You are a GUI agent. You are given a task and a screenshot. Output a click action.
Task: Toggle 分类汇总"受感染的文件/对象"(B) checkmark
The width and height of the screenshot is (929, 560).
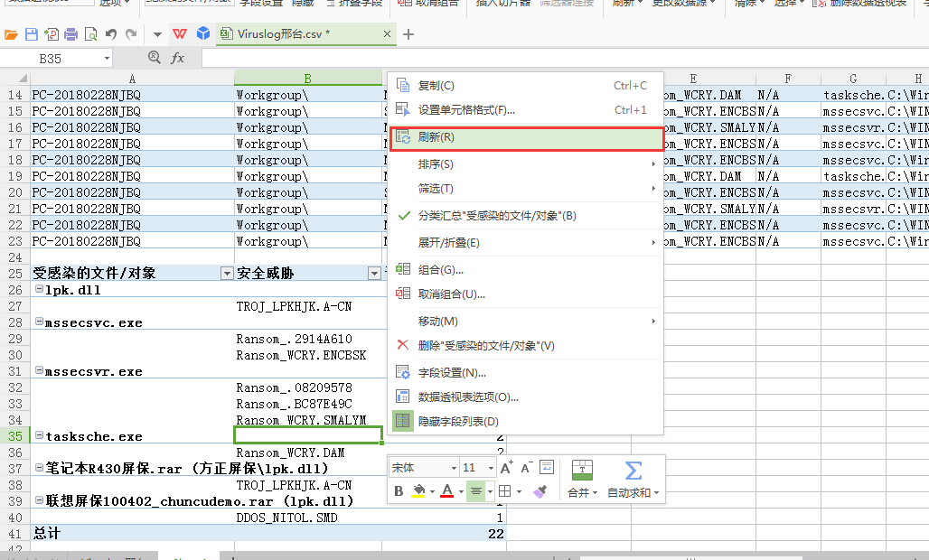click(525, 216)
